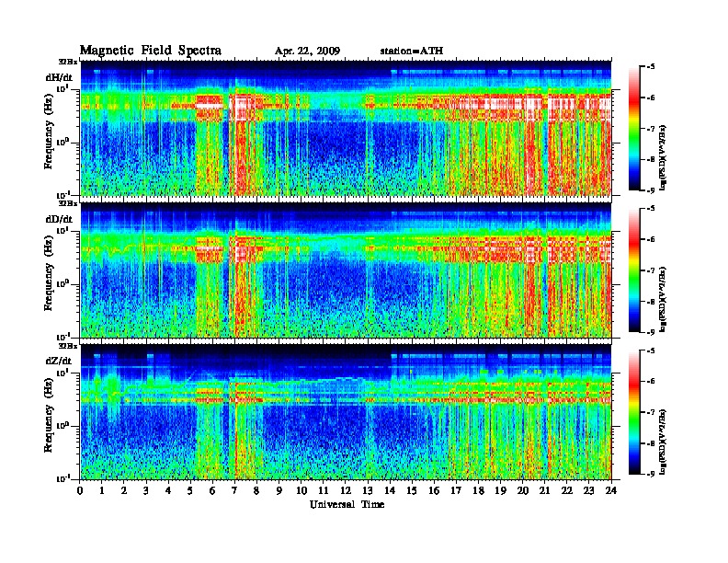This screenshot has height=563, width=728.
Task: Click the bottom panel log PSD scale label
Action: pyautogui.click(x=664, y=442)
